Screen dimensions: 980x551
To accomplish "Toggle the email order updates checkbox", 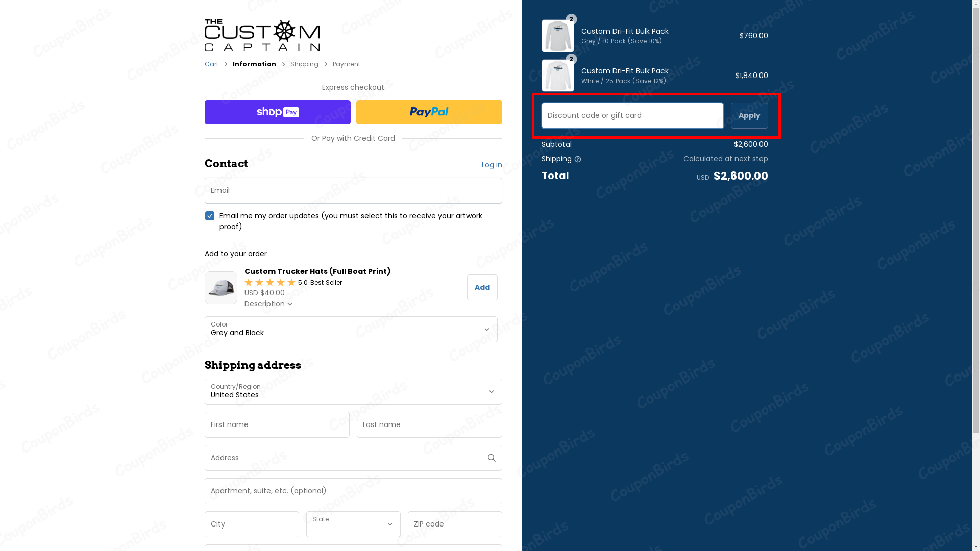I will 210,216.
